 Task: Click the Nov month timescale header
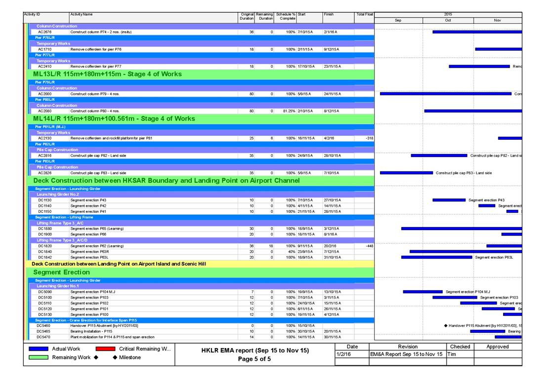[498, 21]
